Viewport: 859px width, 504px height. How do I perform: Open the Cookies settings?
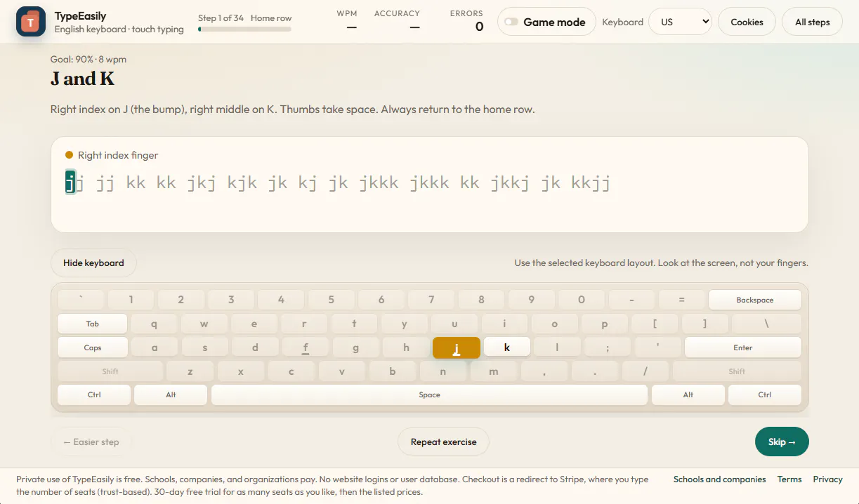pyautogui.click(x=747, y=22)
